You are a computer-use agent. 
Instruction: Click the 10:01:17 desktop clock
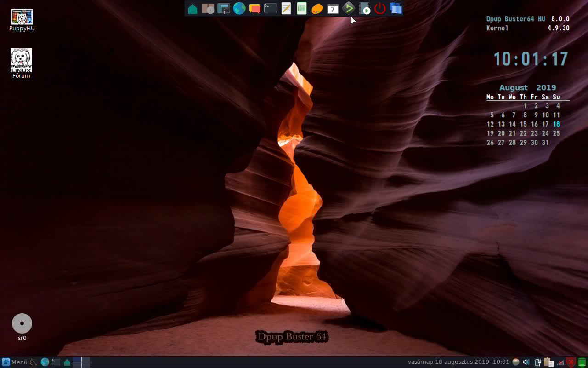point(531,59)
